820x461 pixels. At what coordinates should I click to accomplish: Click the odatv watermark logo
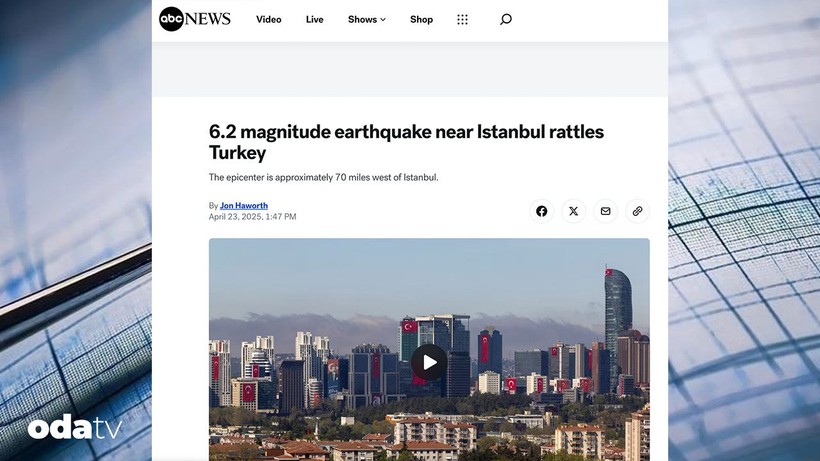(75, 428)
